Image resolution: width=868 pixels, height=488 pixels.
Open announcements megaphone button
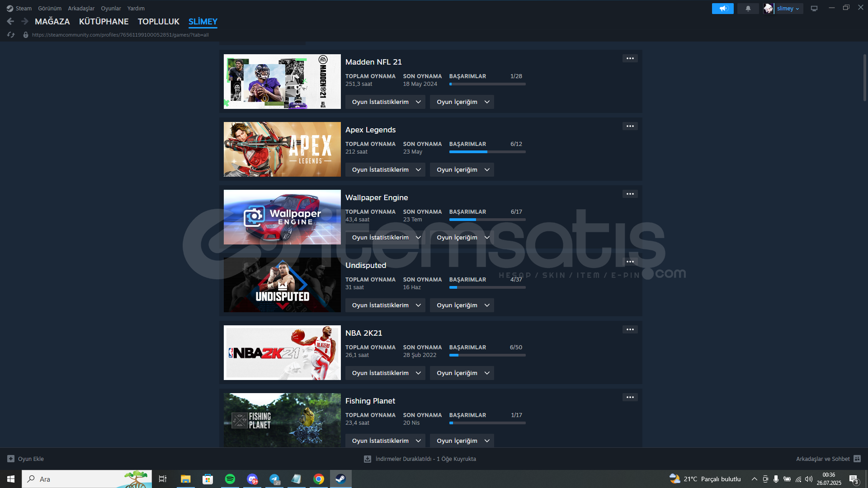coord(722,9)
